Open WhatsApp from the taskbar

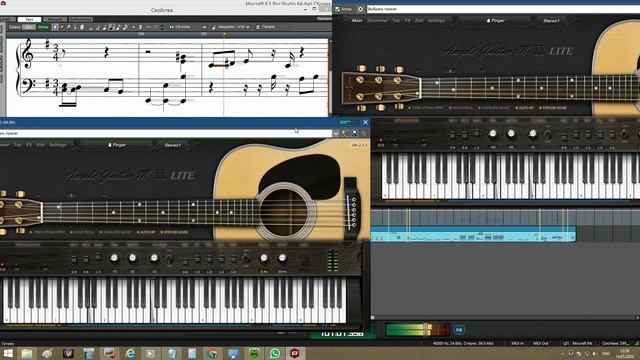[275, 353]
